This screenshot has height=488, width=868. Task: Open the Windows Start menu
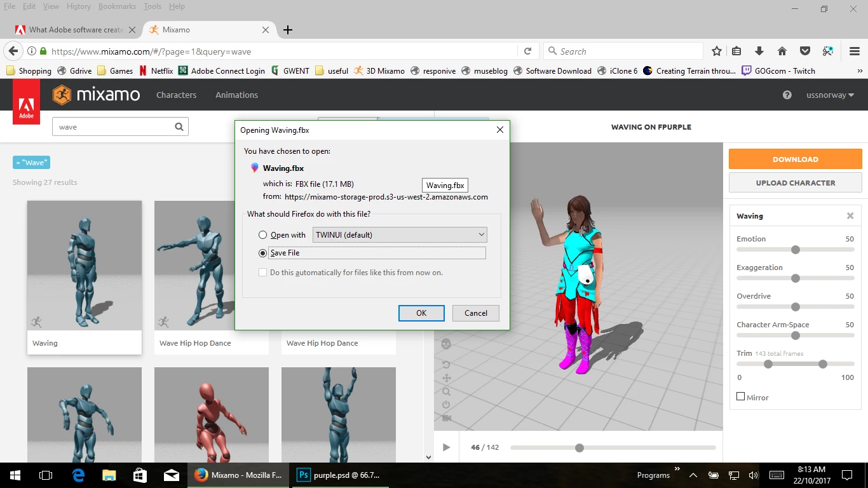15,475
